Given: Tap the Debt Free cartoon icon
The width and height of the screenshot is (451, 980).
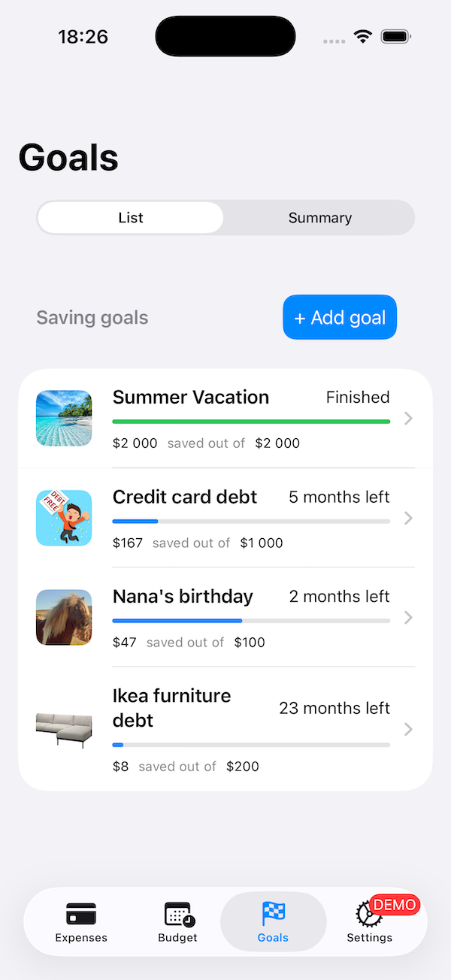Looking at the screenshot, I should (64, 518).
